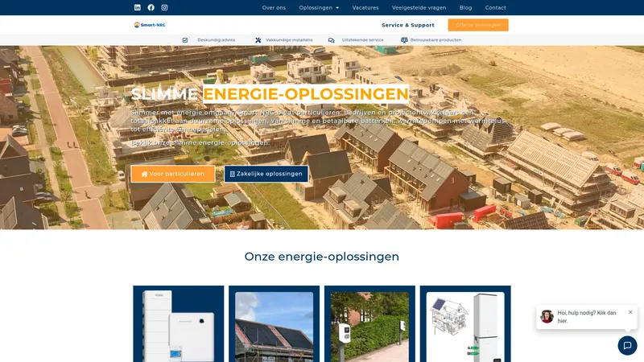Open Veelgestelde vragen menu item
644x362 pixels.
(419, 7)
